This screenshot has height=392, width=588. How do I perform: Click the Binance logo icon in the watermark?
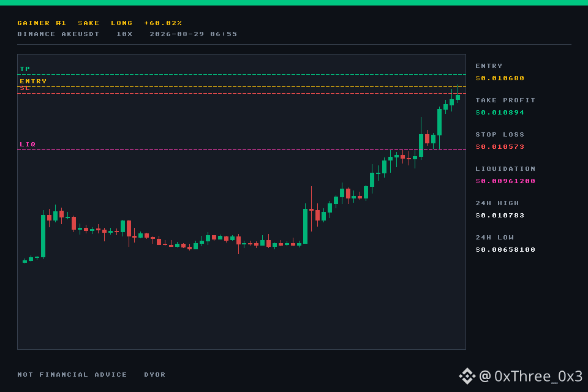(x=467, y=376)
